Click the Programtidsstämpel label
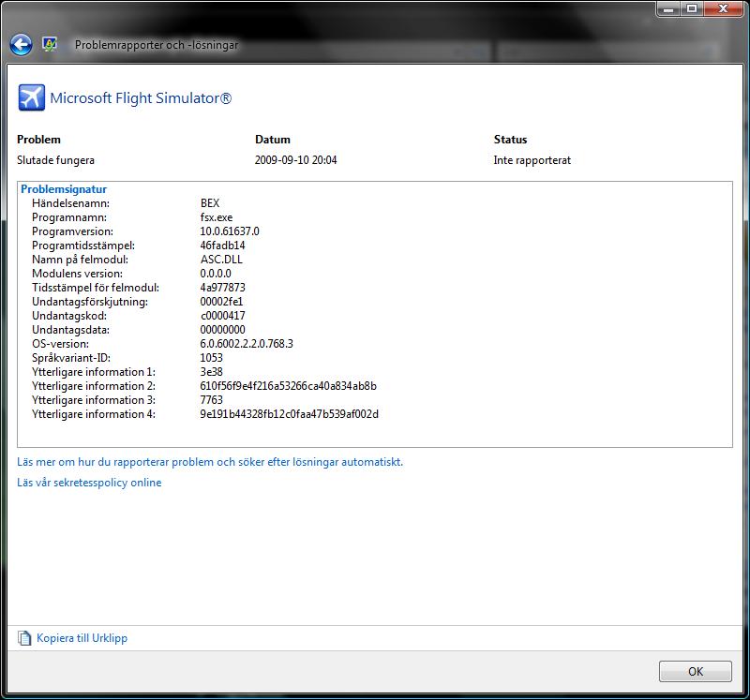The image size is (750, 700). pos(83,246)
